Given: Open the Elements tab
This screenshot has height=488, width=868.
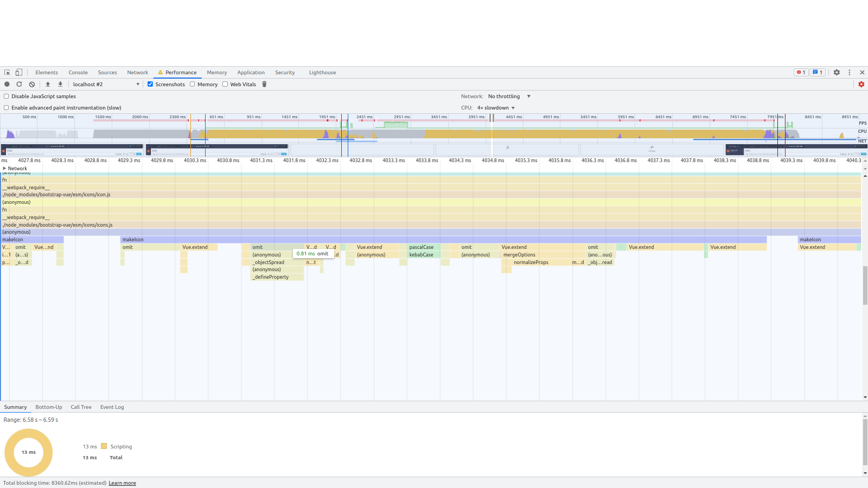Looking at the screenshot, I should [x=47, y=73].
